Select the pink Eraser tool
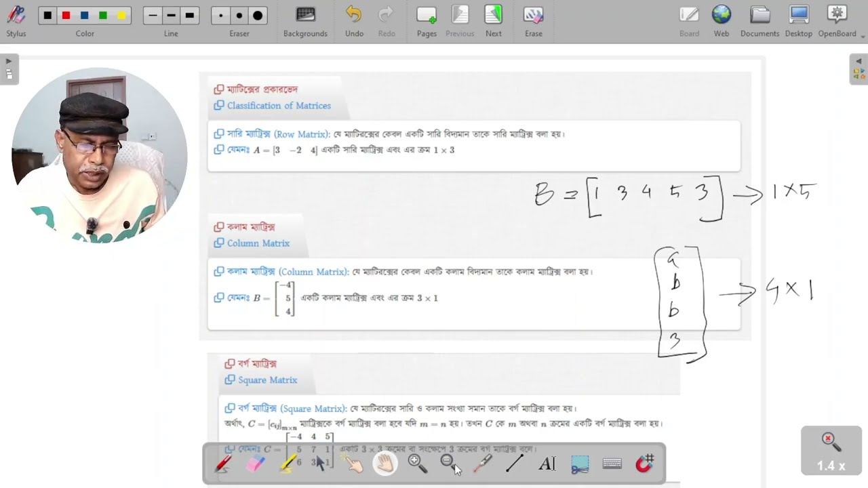Viewport: 868px width, 488px height. point(256,464)
